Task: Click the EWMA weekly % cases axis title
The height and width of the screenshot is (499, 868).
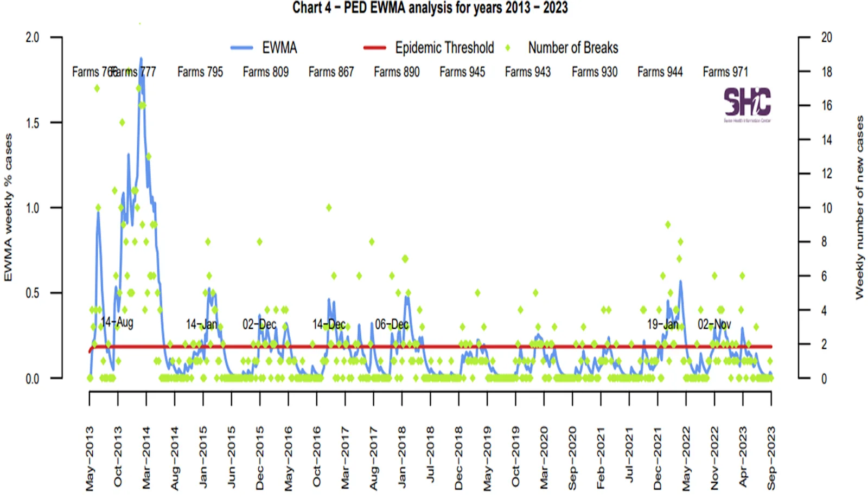Action: point(8,208)
